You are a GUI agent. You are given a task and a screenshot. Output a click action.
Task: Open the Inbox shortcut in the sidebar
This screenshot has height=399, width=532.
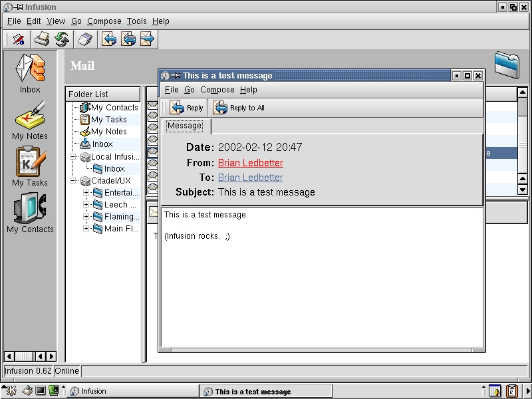(x=30, y=74)
